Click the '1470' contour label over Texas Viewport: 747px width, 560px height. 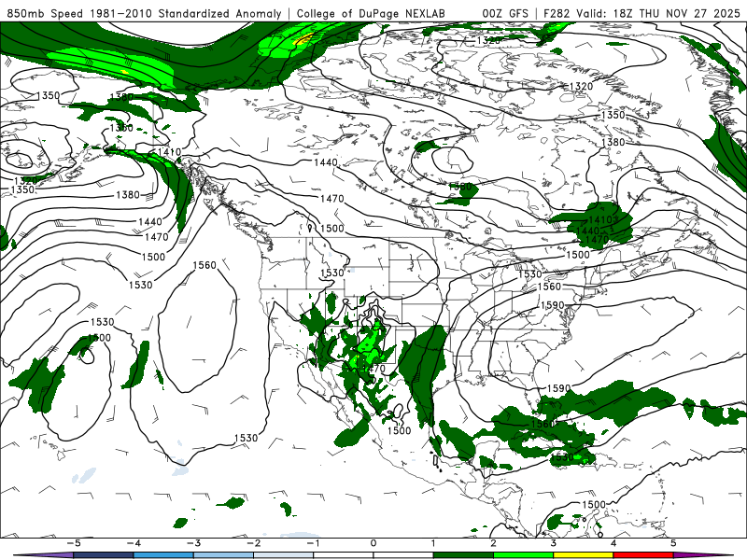[x=373, y=368]
